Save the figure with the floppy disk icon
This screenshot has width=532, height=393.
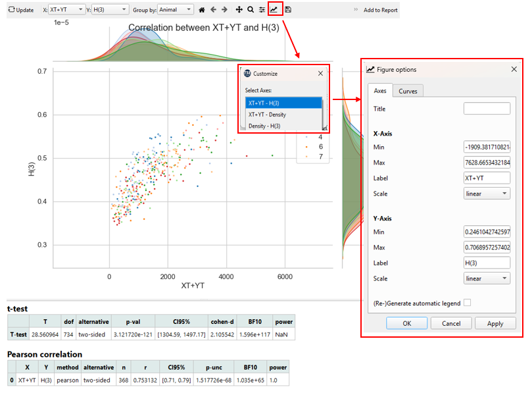coord(287,9)
